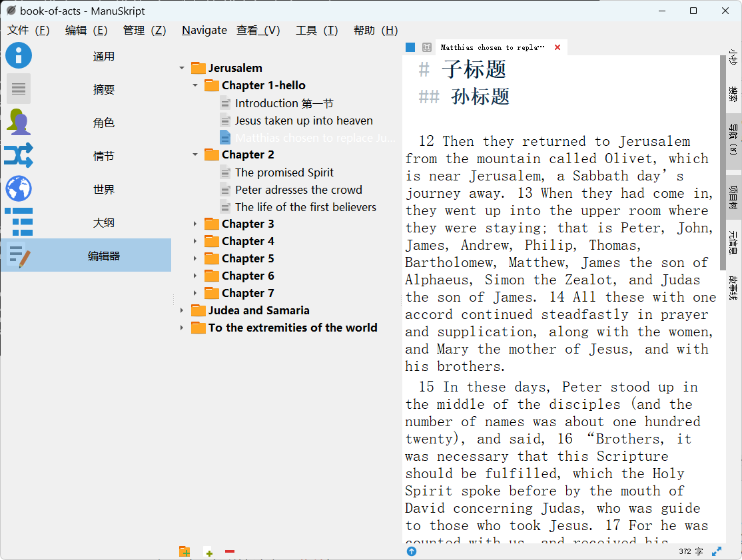Click the blue up-arrow icon below the editor
The height and width of the screenshot is (560, 742).
412,551
